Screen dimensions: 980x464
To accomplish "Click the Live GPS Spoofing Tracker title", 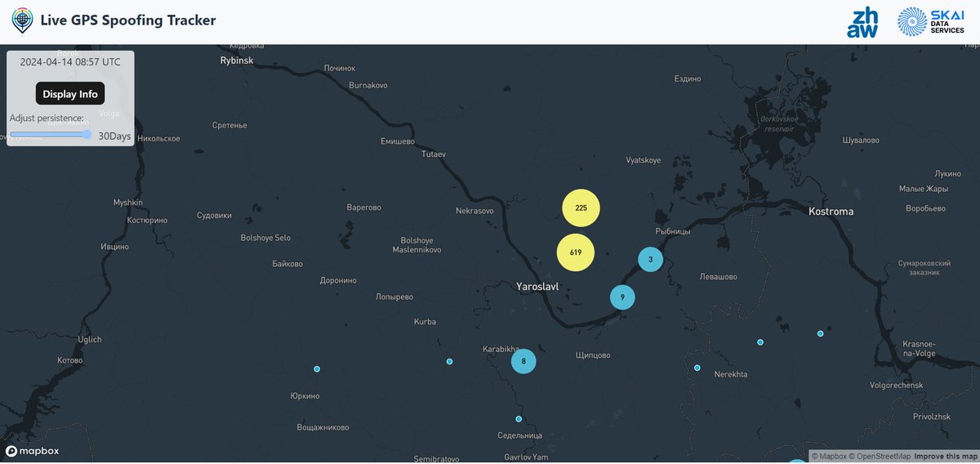I will point(128,20).
